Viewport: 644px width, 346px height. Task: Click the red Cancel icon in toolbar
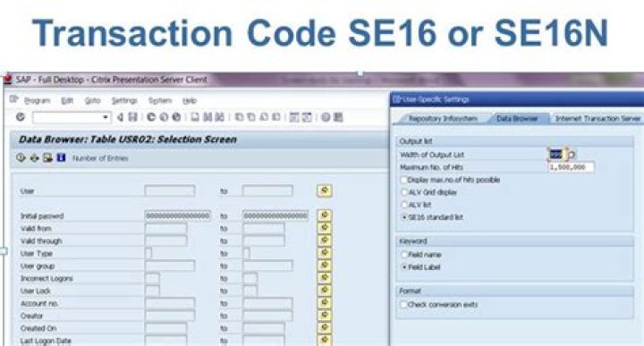(x=176, y=117)
